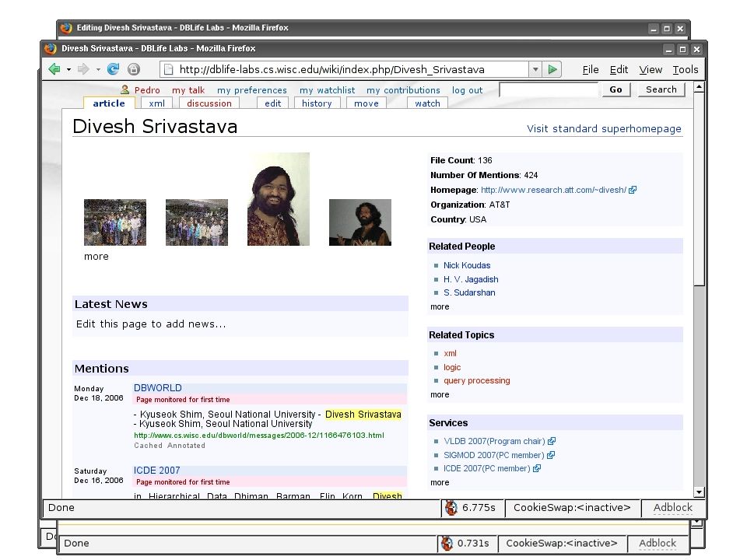
Task: Click more under Related Topics
Action: coord(440,394)
